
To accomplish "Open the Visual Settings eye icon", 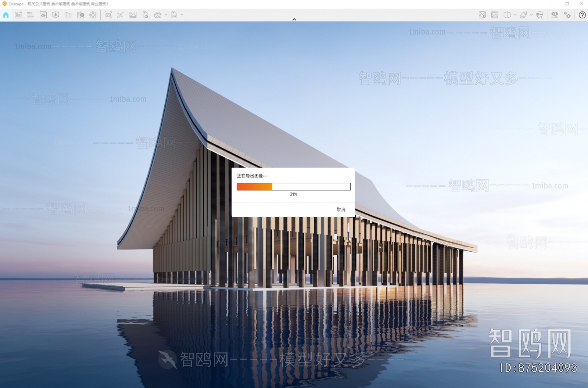I will [x=554, y=15].
